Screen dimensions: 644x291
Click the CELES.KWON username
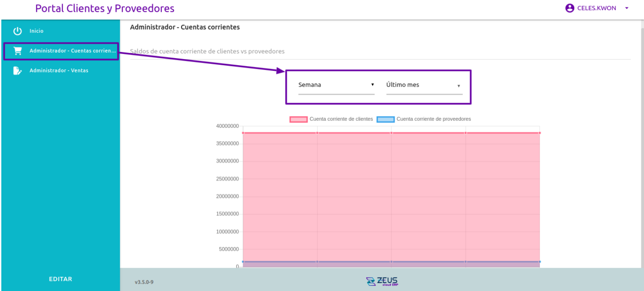pyautogui.click(x=597, y=8)
